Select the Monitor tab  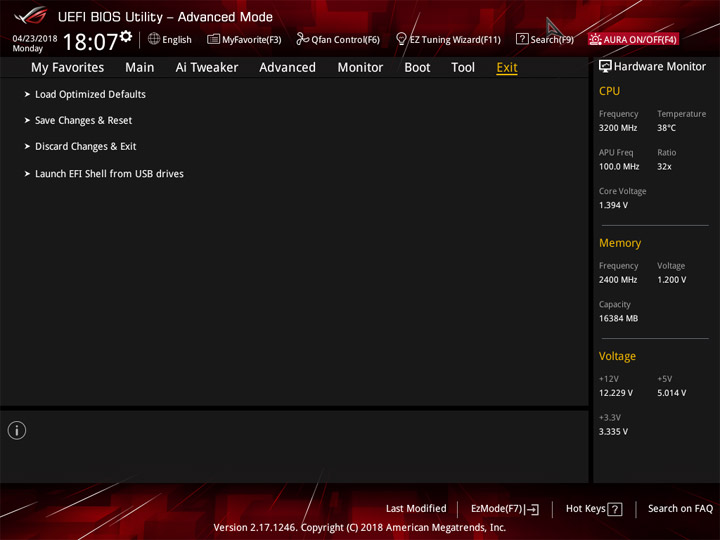pos(360,68)
